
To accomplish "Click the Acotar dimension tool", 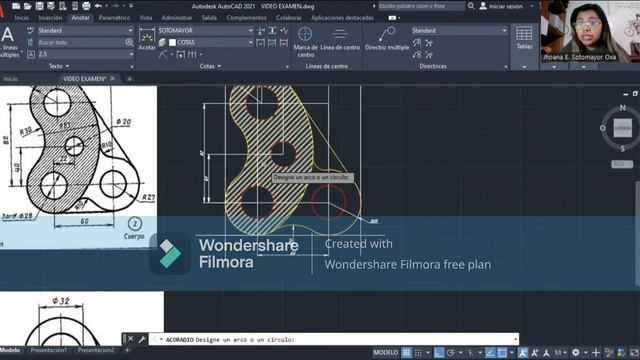I will (x=147, y=39).
